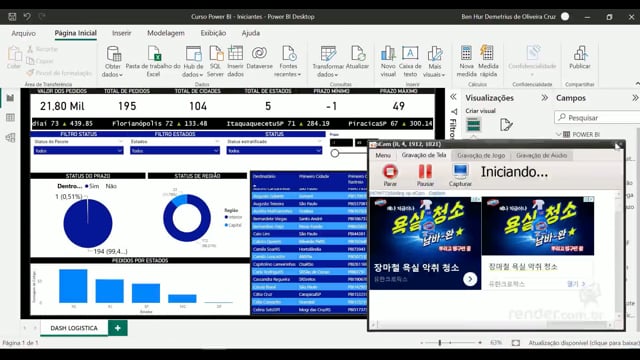The image size is (640, 360).
Task: Click Pasta de trabalho do Excel icon
Action: pos(154,54)
